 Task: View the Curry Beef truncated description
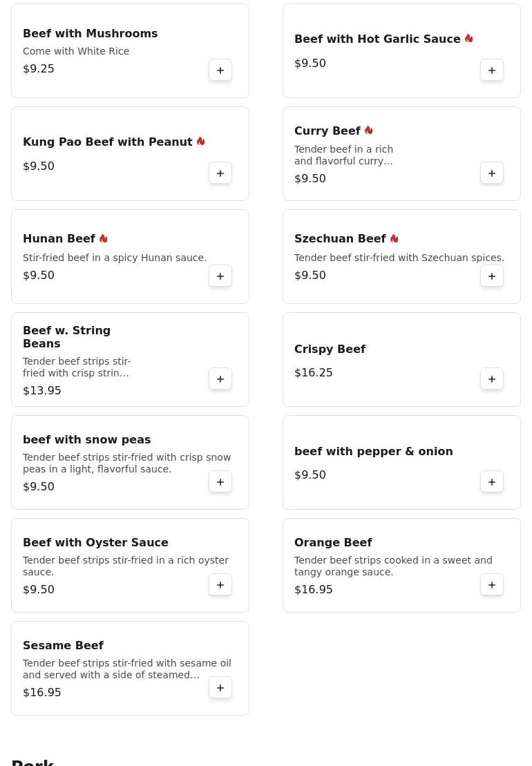[x=343, y=155]
